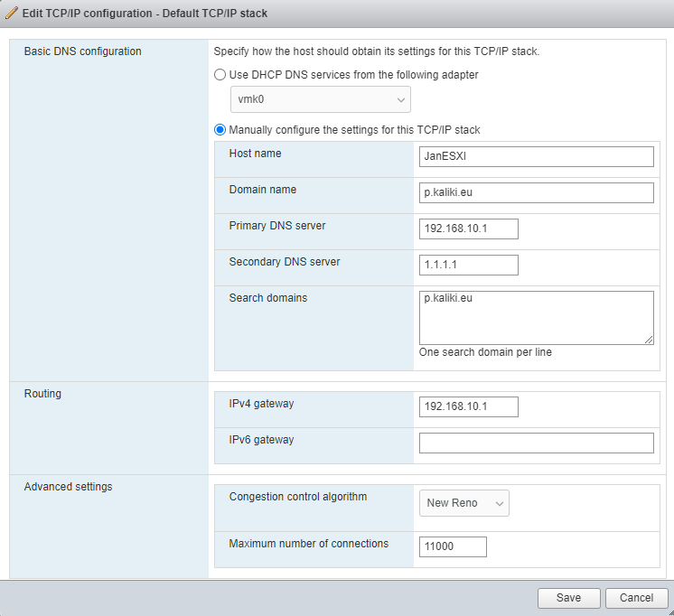Focus the Secondary DNS server field showing 1.1.1.1
The image size is (674, 616).
[x=468, y=265]
